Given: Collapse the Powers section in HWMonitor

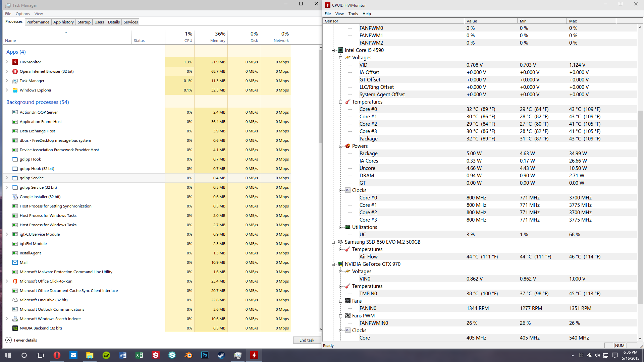Looking at the screenshot, I should pos(341,146).
